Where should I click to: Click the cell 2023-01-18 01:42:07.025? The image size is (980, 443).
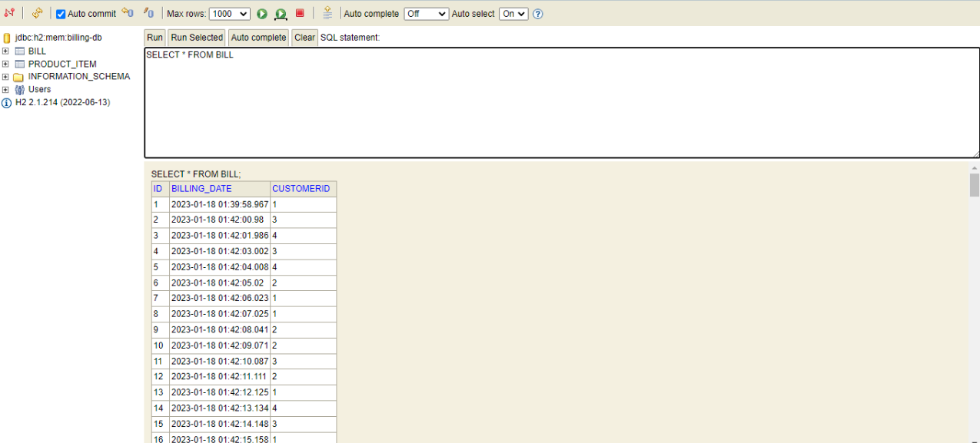220,315
